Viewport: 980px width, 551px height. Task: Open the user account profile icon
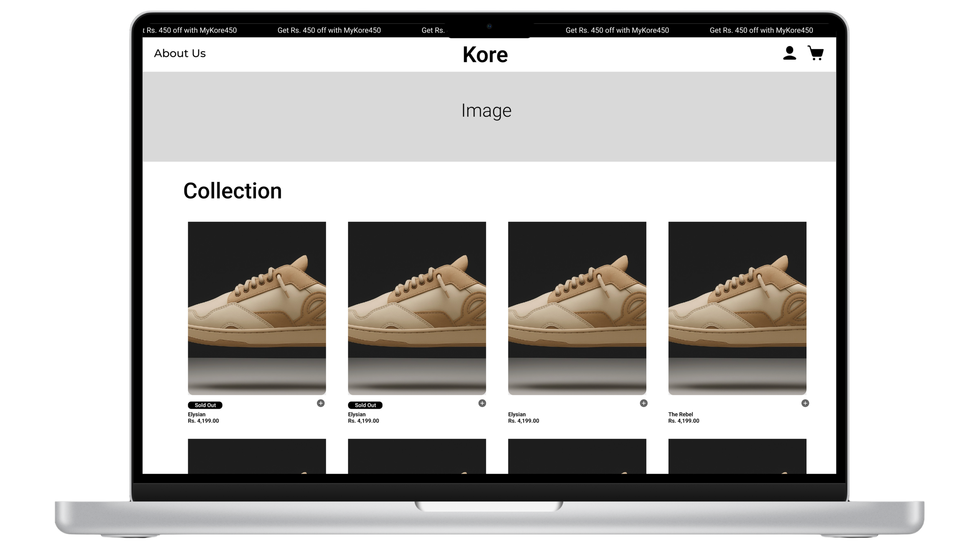coord(789,53)
